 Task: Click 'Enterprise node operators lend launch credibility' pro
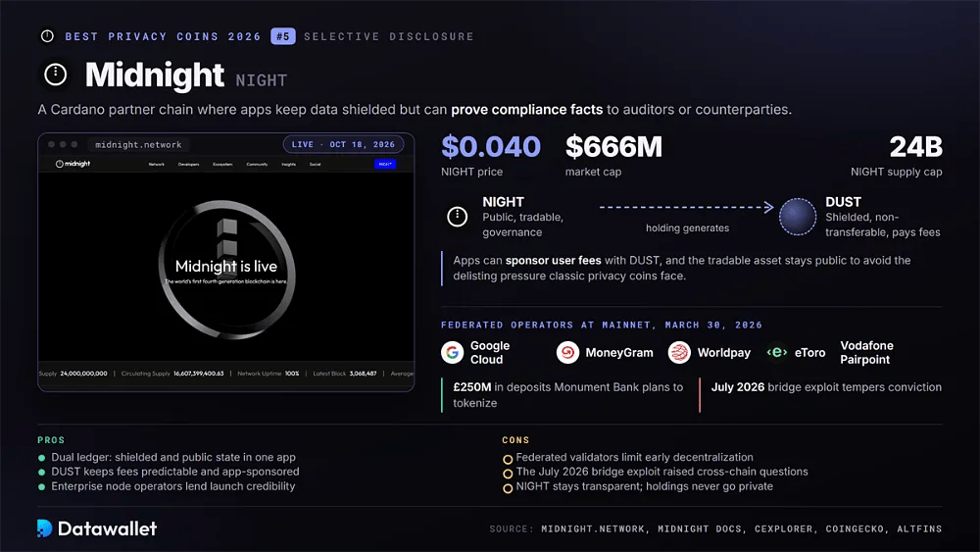[x=173, y=486]
